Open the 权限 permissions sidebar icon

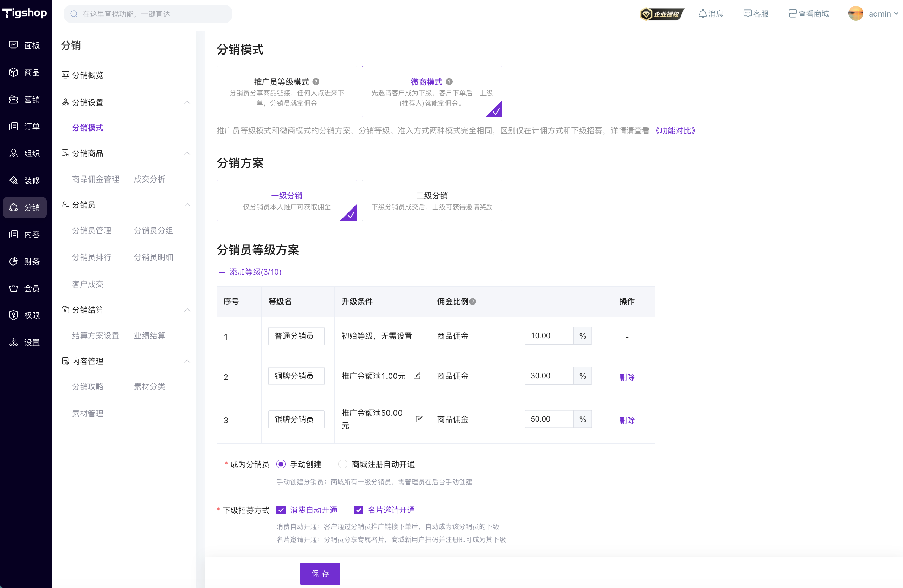pyautogui.click(x=14, y=315)
